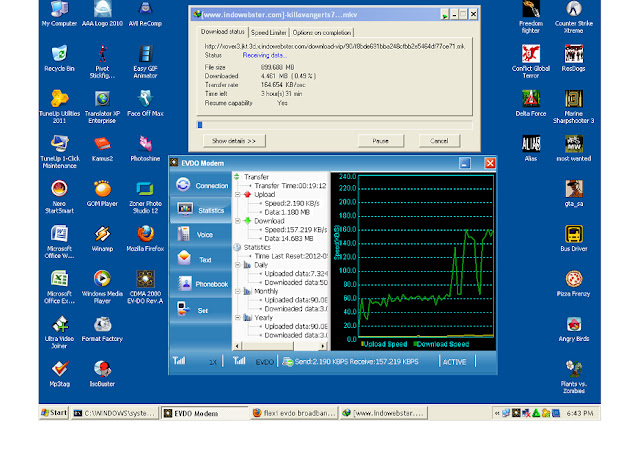Launch Kamus2 dictionary icon

click(102, 149)
